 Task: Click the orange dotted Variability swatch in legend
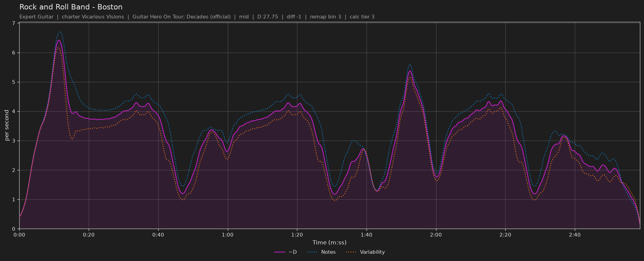click(x=352, y=252)
